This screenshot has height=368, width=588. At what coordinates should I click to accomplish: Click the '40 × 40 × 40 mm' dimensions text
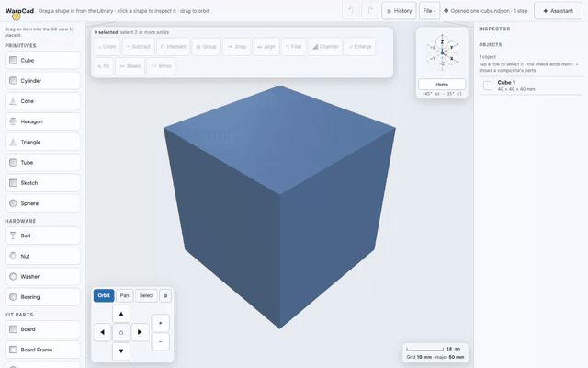[x=516, y=89]
